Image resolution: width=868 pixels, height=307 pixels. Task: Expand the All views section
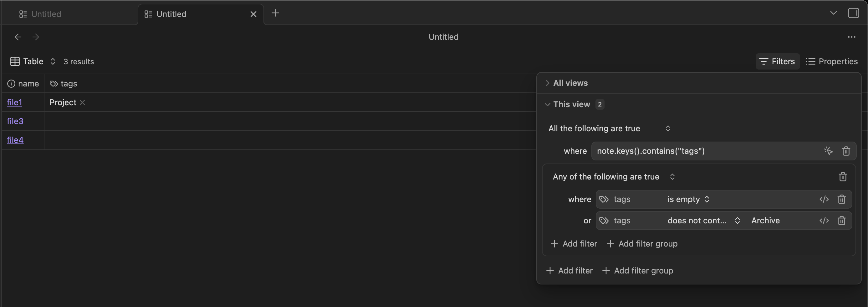567,83
